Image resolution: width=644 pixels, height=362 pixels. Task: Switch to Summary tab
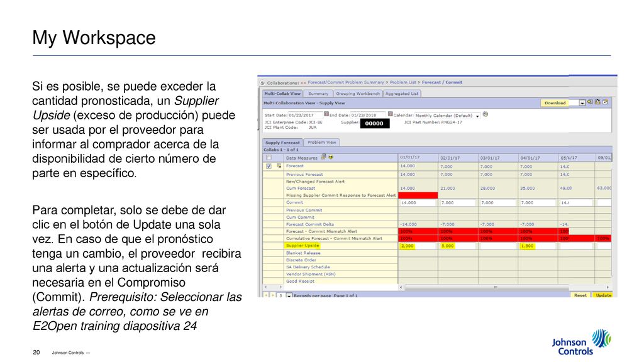[x=318, y=94]
